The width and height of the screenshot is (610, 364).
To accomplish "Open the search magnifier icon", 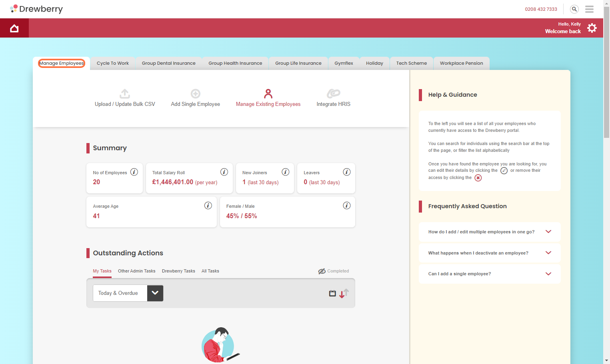I will pyautogui.click(x=574, y=9).
